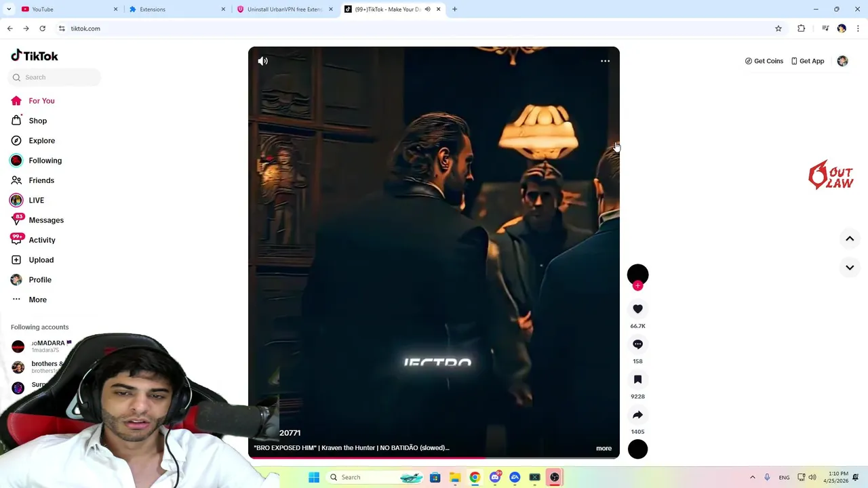The height and width of the screenshot is (488, 868).
Task: Show hidden system tray icons
Action: click(752, 477)
